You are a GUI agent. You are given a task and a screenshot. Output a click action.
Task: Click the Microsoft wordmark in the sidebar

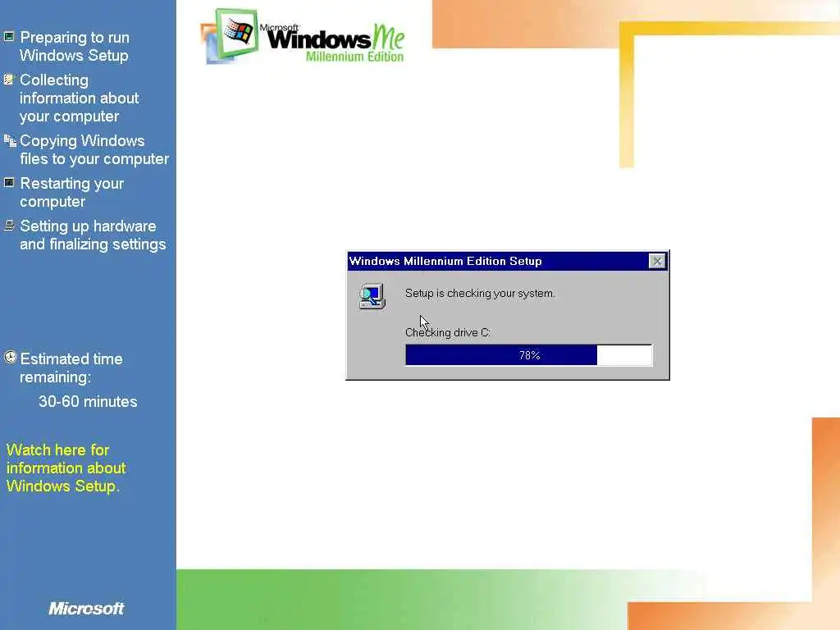point(86,608)
